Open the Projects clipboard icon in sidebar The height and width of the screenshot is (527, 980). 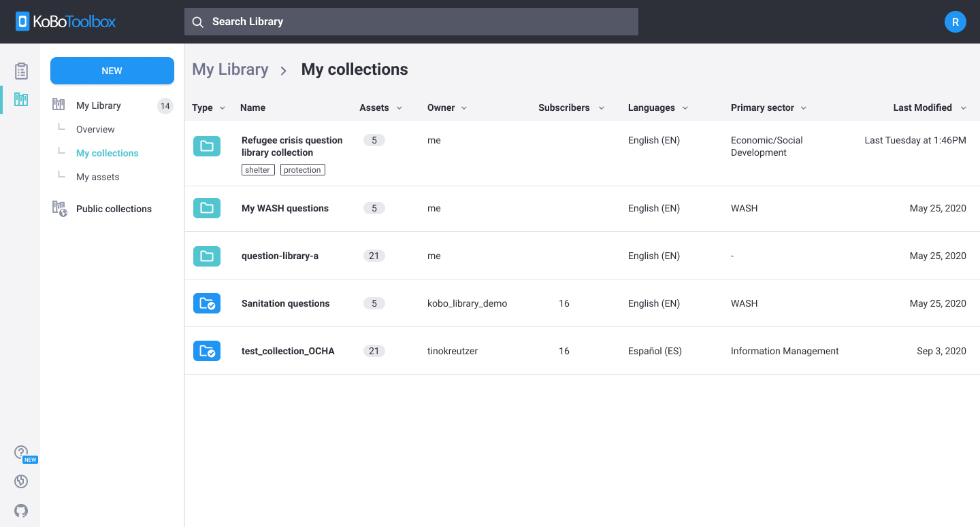coord(21,70)
